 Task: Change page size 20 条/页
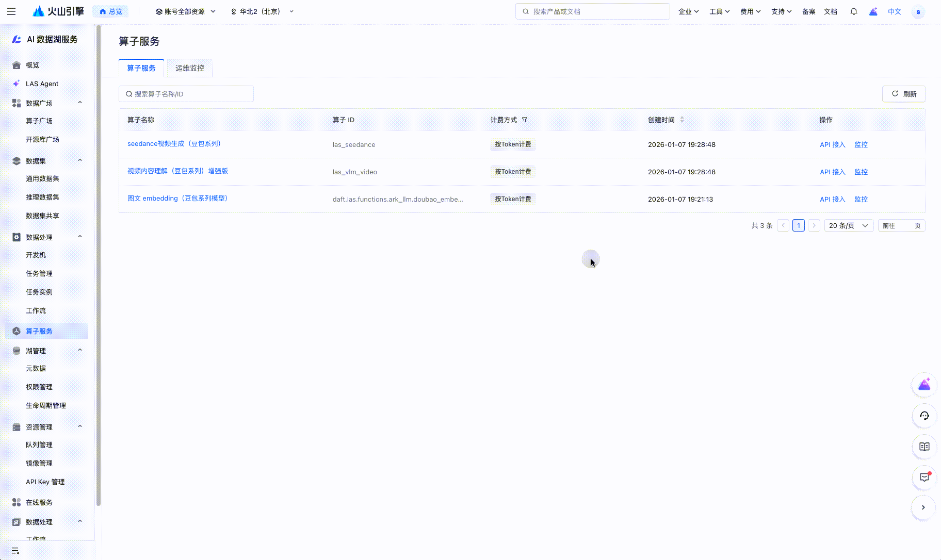point(849,225)
